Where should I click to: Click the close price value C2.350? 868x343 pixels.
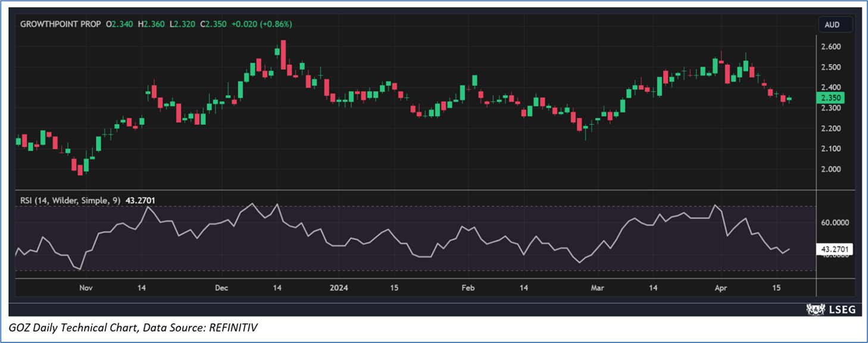coord(213,24)
